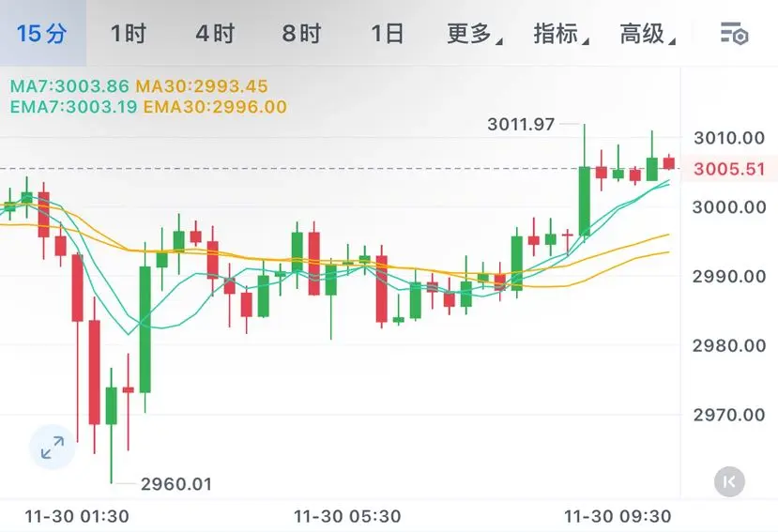Click the tall green candle reaching 3011.97
The height and width of the screenshot is (532, 778).
[x=585, y=201]
